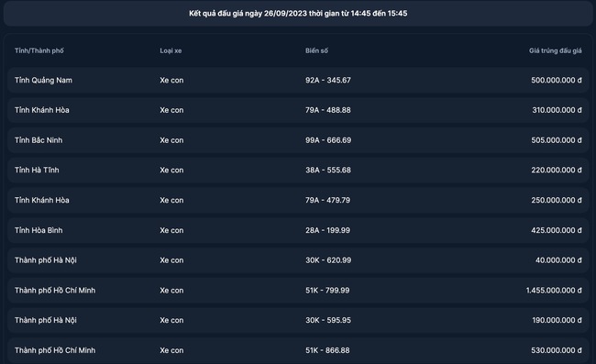Select plate number 79A - 488.88

coord(328,110)
